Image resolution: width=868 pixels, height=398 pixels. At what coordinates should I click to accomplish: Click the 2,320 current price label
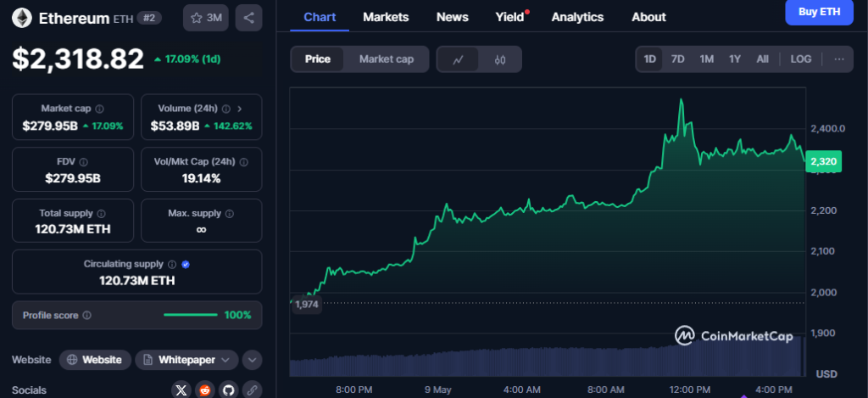[x=824, y=162]
